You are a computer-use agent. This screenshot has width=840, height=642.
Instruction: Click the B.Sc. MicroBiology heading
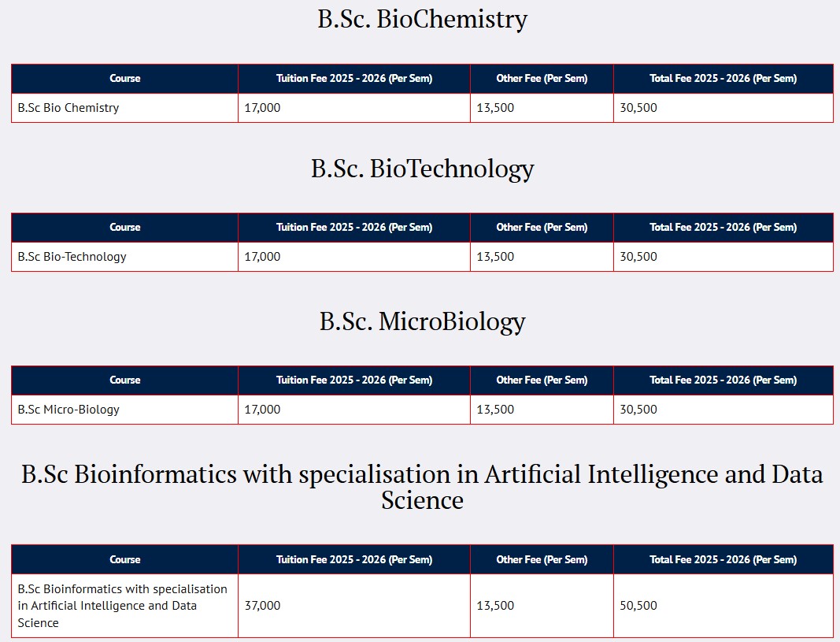[422, 321]
